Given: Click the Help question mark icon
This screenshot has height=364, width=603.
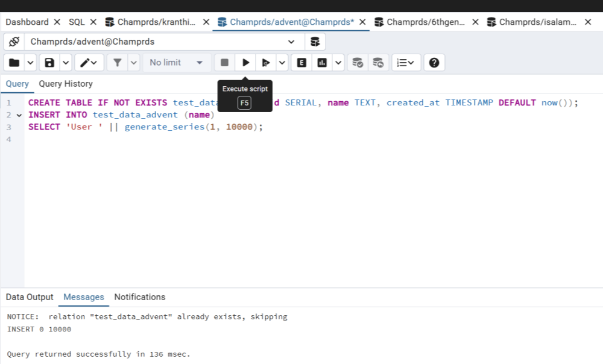Looking at the screenshot, I should pos(434,63).
